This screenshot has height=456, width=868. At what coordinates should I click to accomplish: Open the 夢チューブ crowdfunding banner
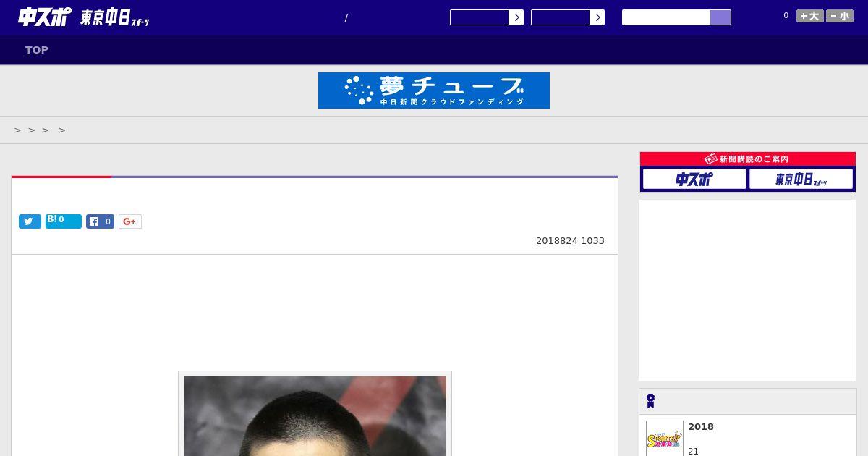[434, 90]
